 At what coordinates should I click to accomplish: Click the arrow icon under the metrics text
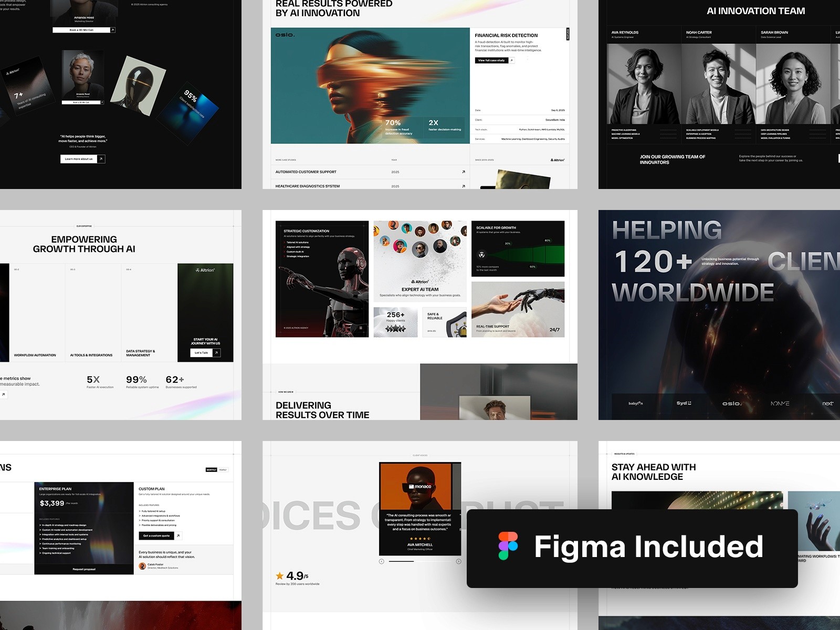click(3, 394)
